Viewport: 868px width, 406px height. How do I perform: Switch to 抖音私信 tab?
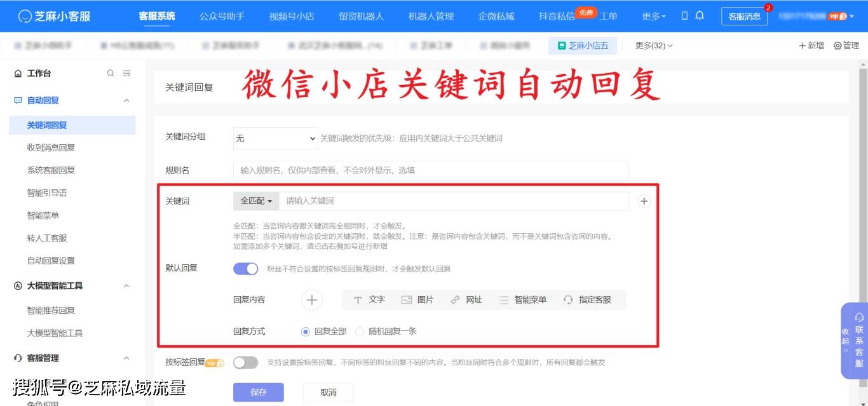tap(557, 16)
